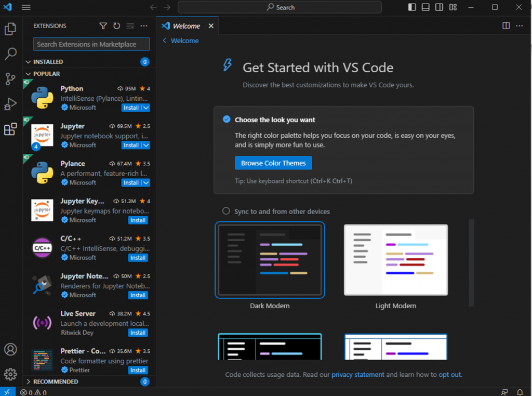Click the Welcome page vertical scrollbar
Viewport: 532px width, 396px height.
pos(471,263)
